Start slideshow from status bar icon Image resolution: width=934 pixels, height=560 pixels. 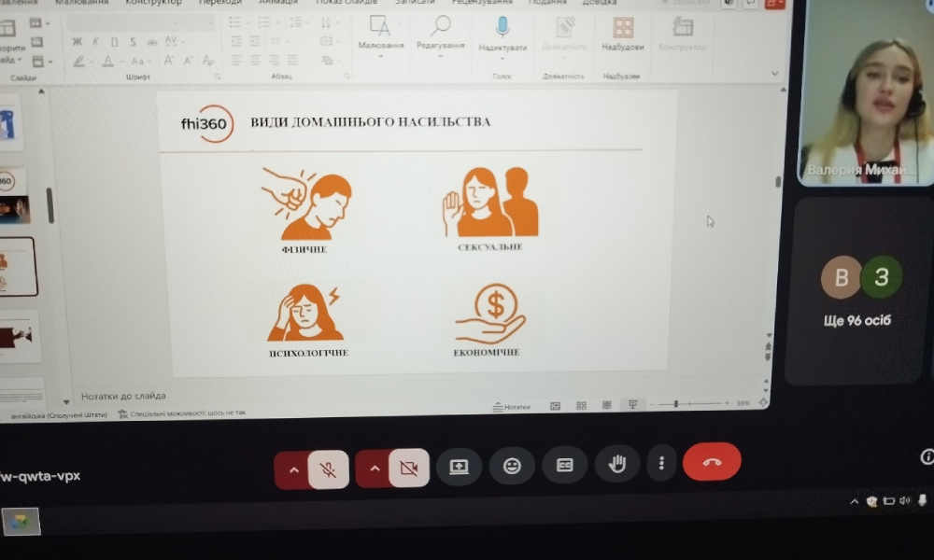pyautogui.click(x=632, y=405)
